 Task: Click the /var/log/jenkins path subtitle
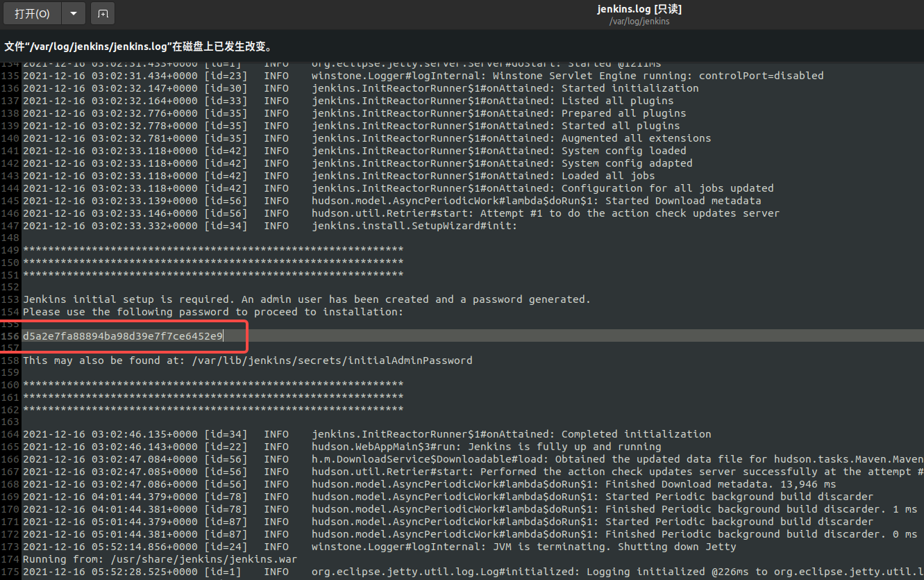pyautogui.click(x=639, y=22)
